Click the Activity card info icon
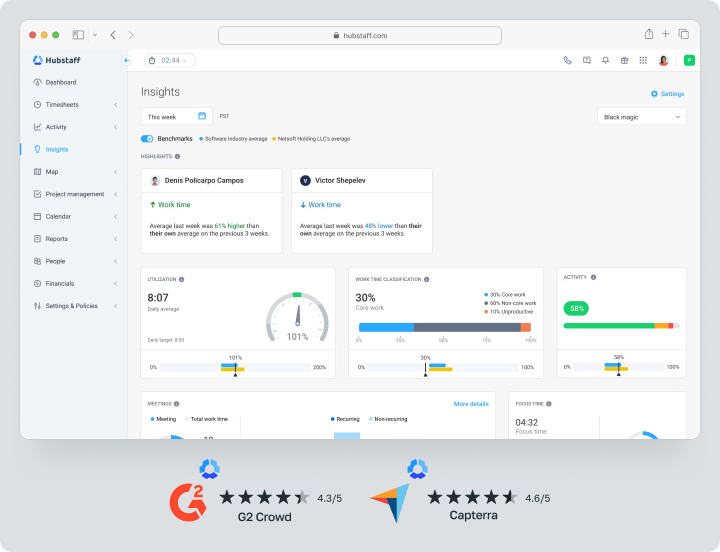The height and width of the screenshot is (552, 720). click(593, 277)
